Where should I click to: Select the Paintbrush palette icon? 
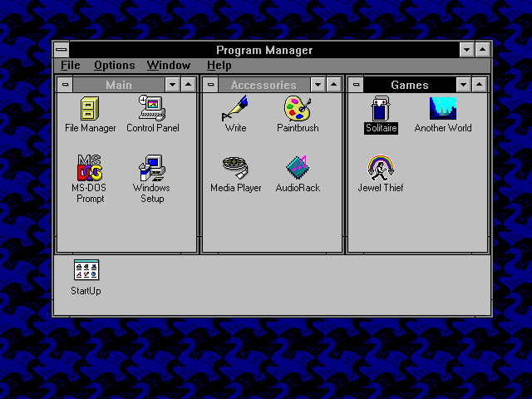(298, 108)
